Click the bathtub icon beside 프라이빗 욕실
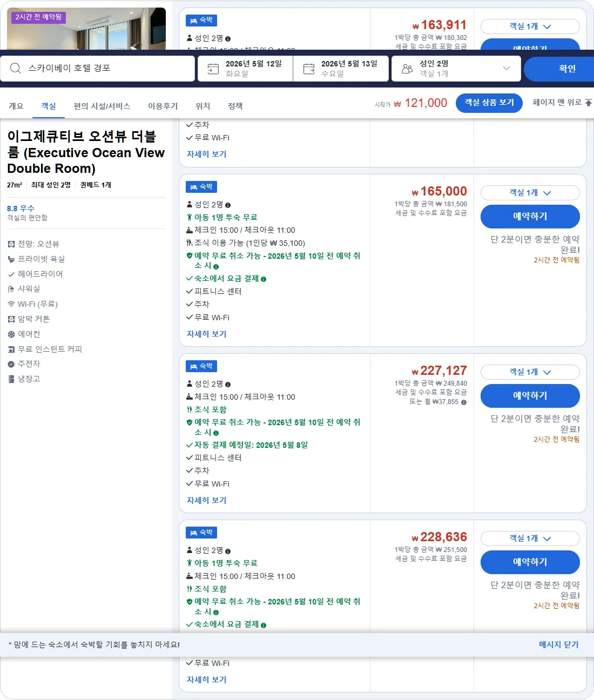The image size is (594, 700). click(11, 259)
